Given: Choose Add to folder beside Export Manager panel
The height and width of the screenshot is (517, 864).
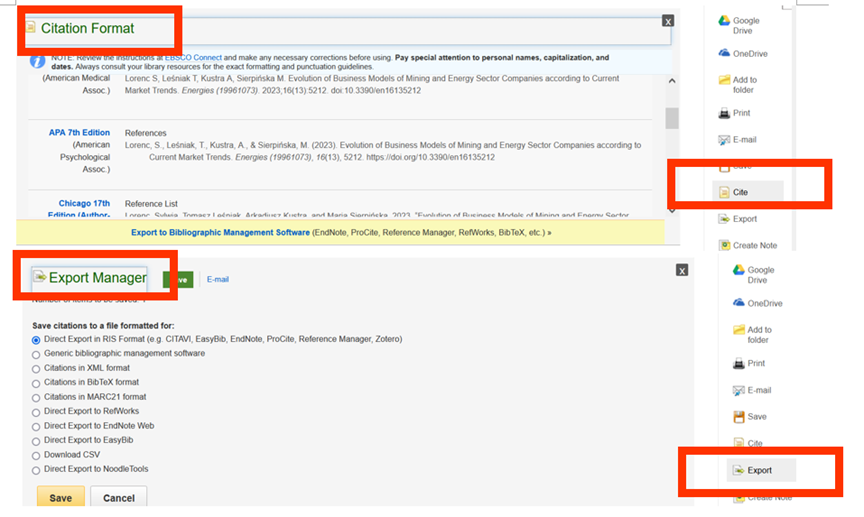Looking at the screenshot, I should coord(752,335).
